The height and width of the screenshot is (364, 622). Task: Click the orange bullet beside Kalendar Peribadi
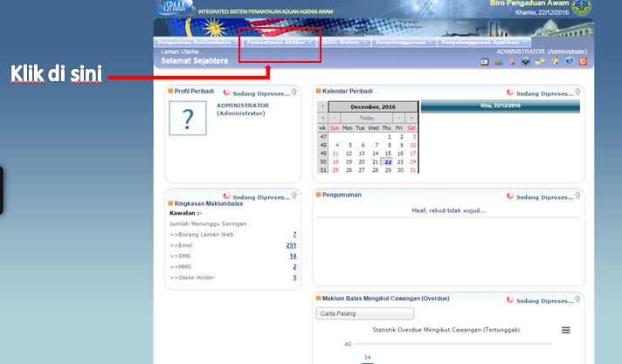318,91
